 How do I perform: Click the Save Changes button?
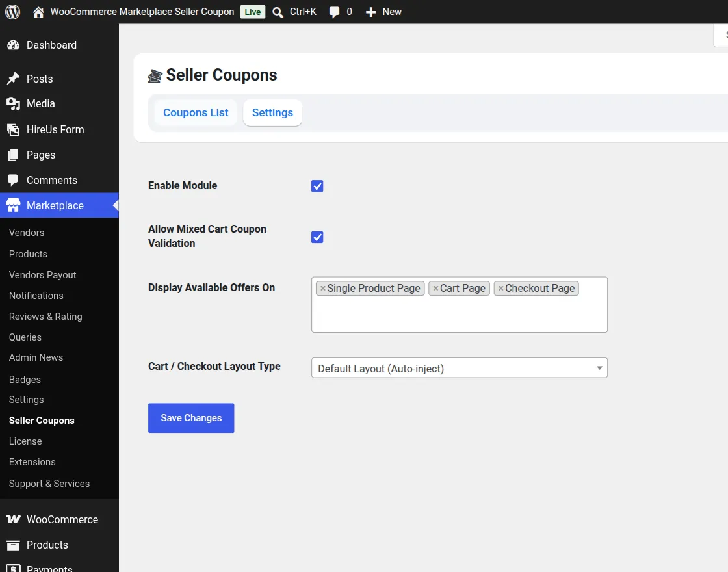(191, 418)
